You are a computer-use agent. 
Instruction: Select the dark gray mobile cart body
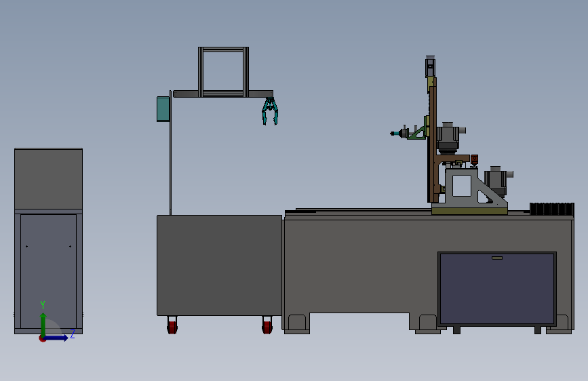tap(219, 265)
